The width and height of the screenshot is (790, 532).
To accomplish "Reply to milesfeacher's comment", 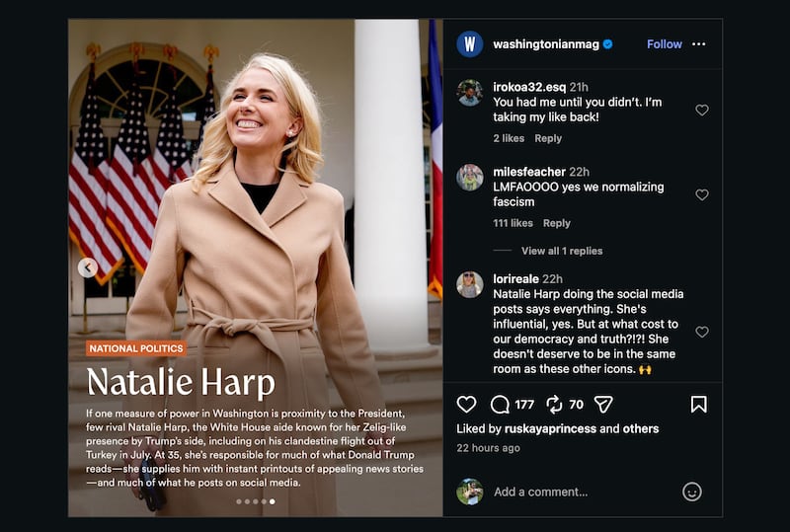I will pyautogui.click(x=557, y=223).
